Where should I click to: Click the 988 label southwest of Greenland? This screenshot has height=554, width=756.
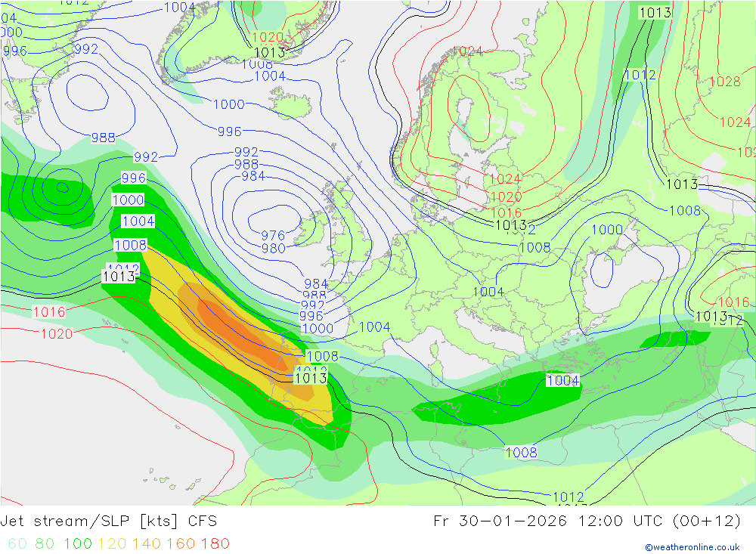tap(103, 138)
